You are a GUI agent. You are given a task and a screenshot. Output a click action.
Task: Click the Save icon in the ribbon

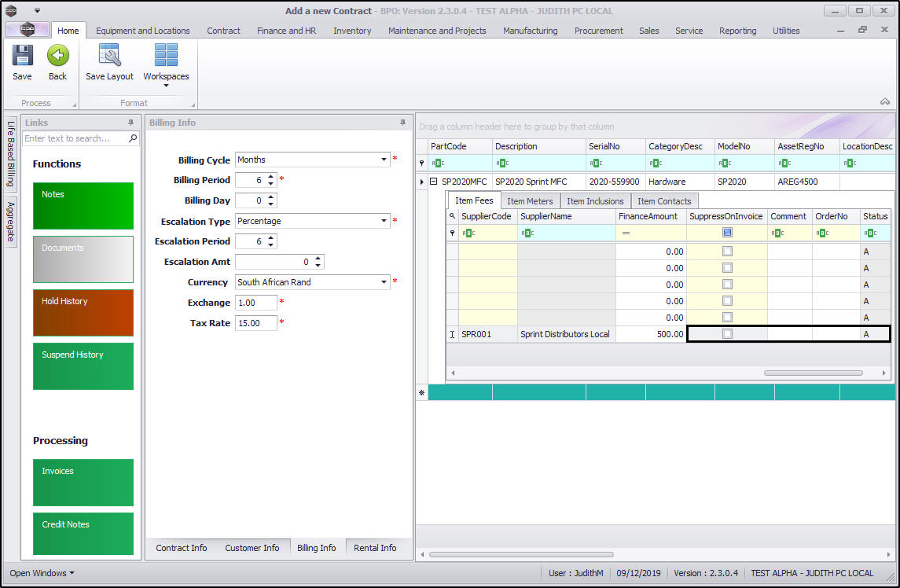(x=22, y=56)
